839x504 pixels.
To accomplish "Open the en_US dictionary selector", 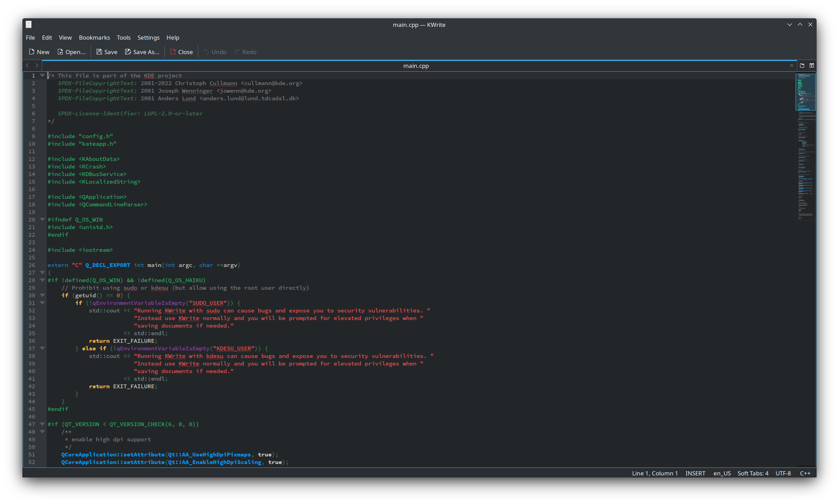I will coord(722,473).
